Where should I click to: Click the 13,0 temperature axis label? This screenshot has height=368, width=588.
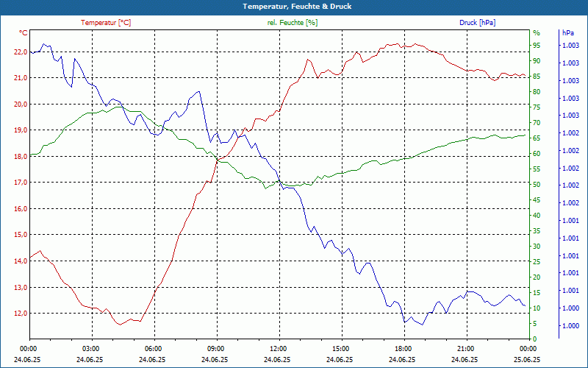click(x=21, y=288)
